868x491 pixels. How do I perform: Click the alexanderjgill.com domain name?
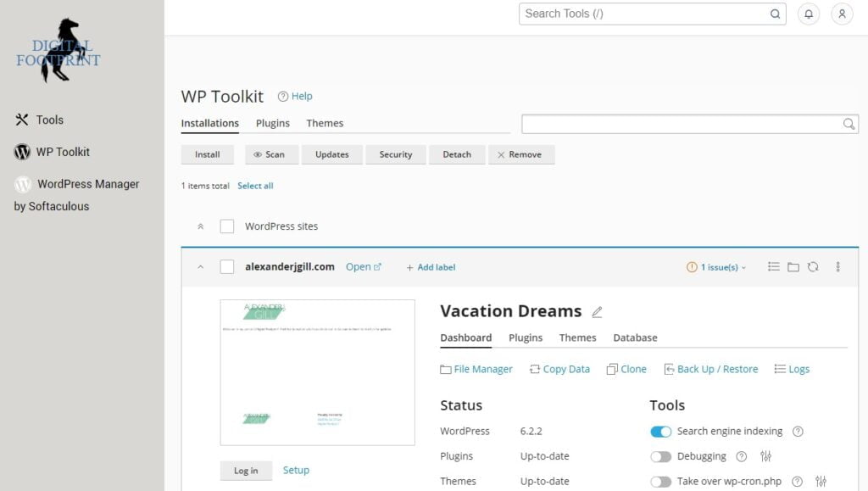pyautogui.click(x=290, y=267)
